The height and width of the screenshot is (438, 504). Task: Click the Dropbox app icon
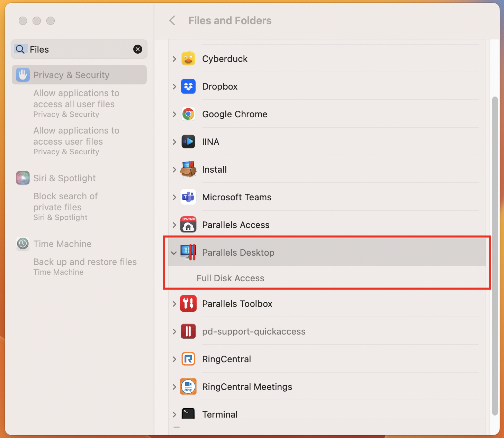coord(188,86)
